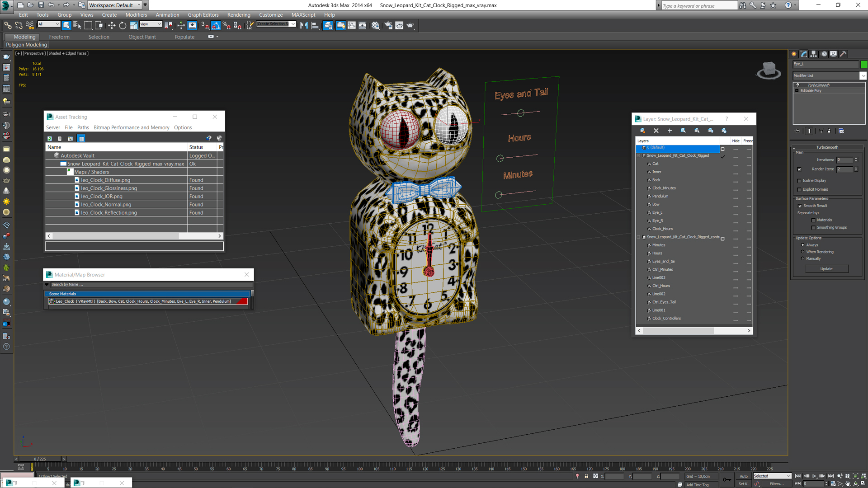Open the Graph Editors menu
Viewport: 868px width, 488px height.
203,15
